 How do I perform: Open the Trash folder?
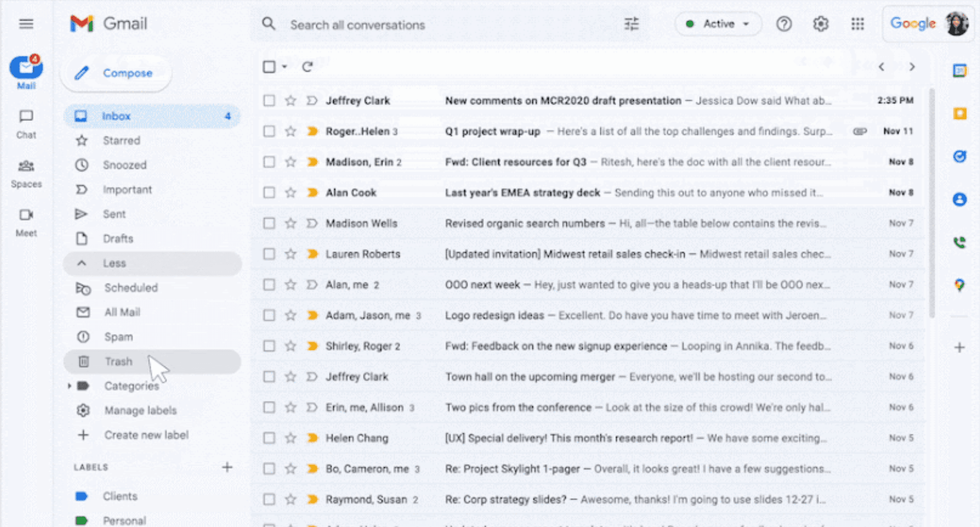click(119, 361)
